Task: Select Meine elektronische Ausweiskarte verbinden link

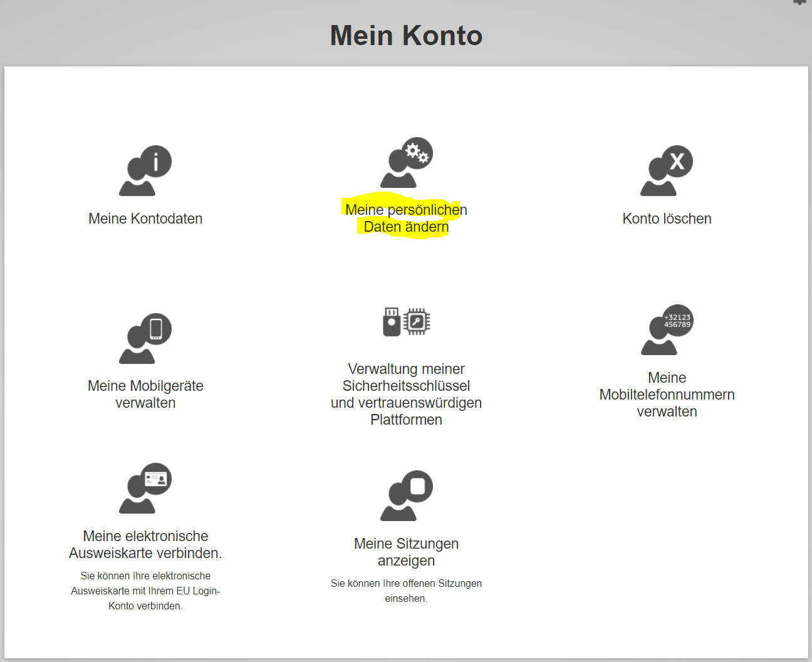Action: [145, 544]
